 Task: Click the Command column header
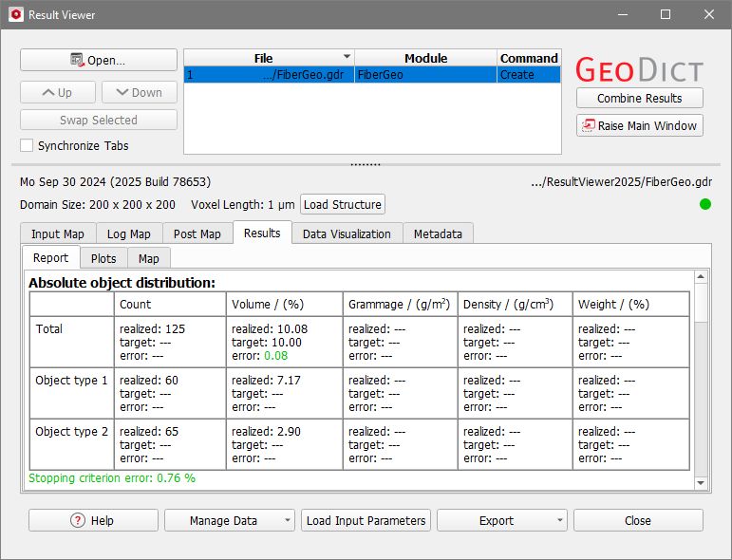click(529, 58)
